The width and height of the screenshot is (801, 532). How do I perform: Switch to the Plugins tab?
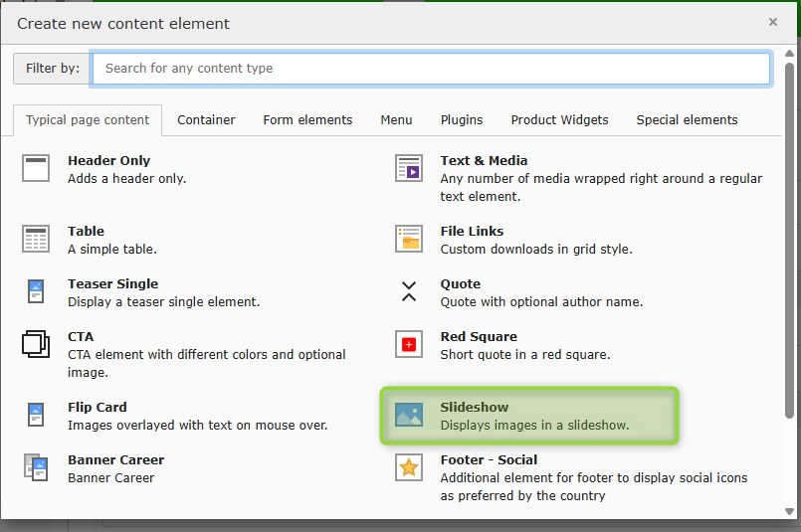tap(462, 120)
